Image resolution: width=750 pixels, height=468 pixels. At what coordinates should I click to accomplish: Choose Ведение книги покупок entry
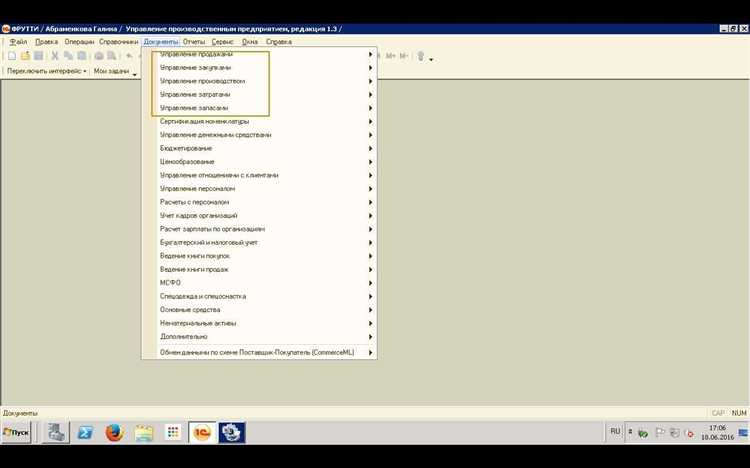pyautogui.click(x=259, y=256)
